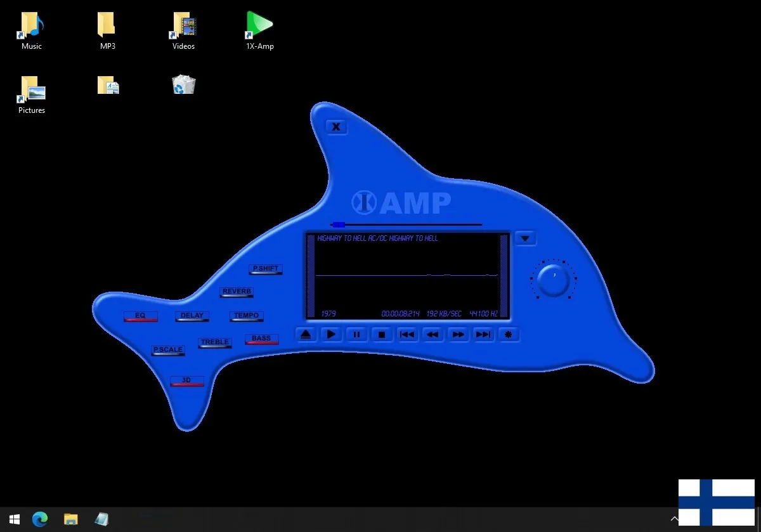Click the seek bar above the display
The image size is (761, 532).
coord(406,224)
